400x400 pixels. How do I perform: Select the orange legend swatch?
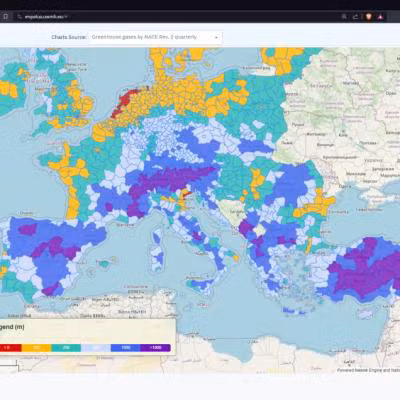pos(36,348)
